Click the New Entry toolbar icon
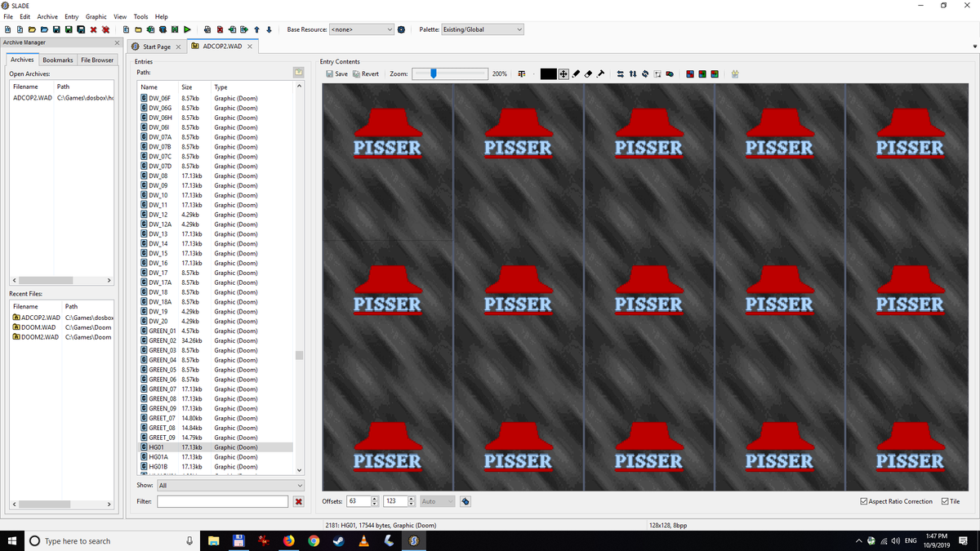Image resolution: width=980 pixels, height=551 pixels. 126,29
